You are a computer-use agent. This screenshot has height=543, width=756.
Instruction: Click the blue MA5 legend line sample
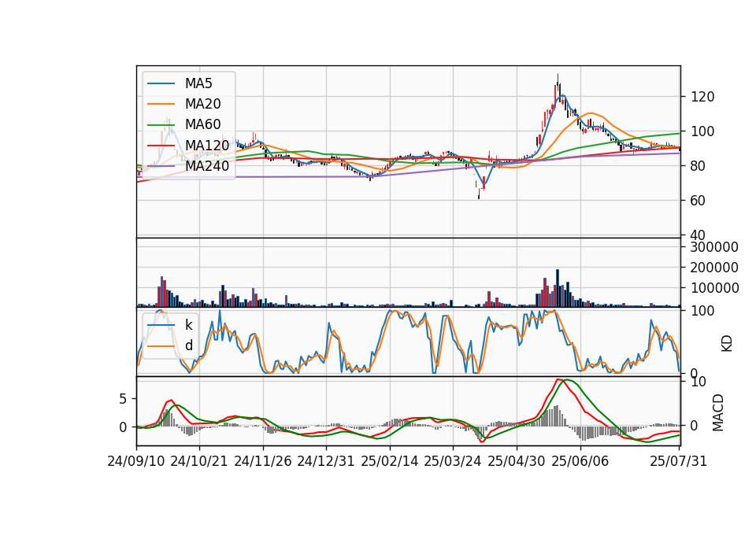(161, 84)
